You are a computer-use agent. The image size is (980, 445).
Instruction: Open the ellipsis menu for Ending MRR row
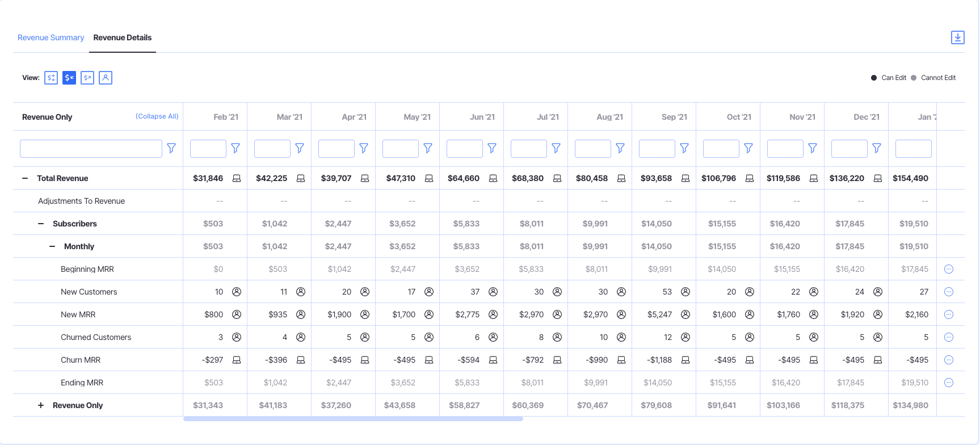click(948, 383)
